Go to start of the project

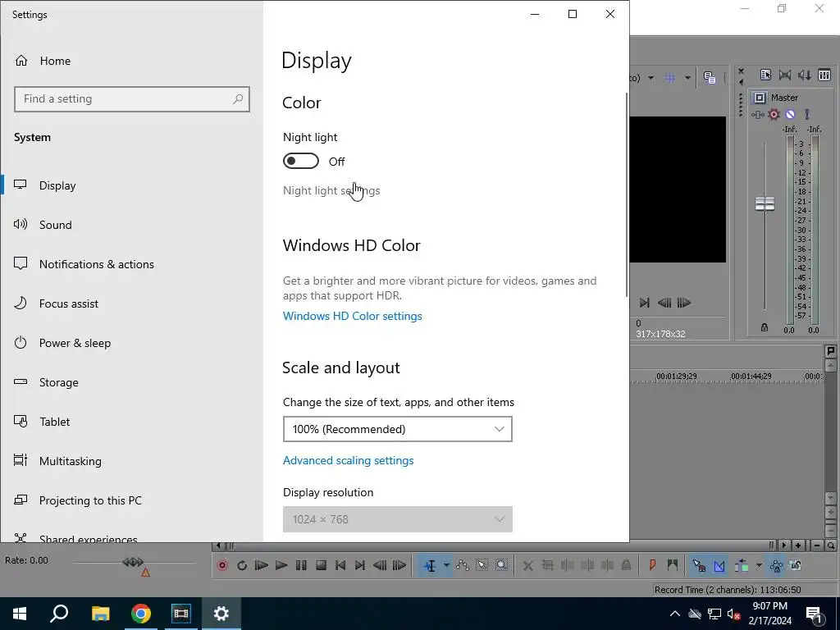point(340,565)
